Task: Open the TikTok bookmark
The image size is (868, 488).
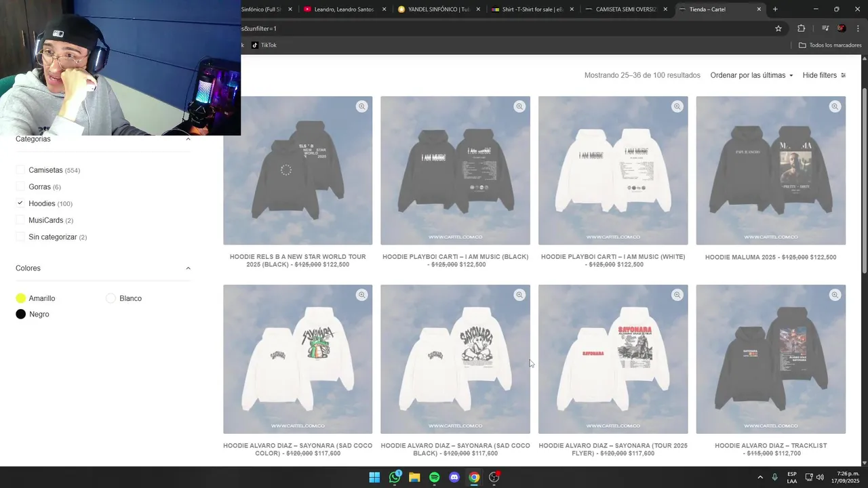Action: tap(264, 45)
